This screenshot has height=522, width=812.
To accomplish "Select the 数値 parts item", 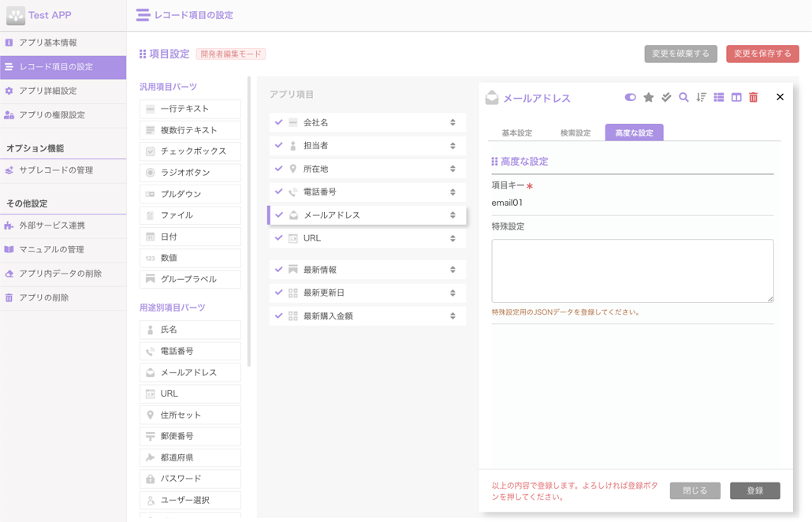I will 190,258.
